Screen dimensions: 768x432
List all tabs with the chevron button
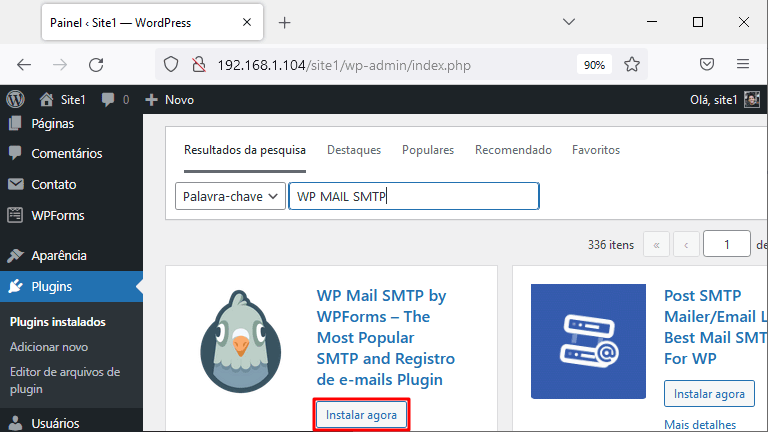tap(569, 22)
